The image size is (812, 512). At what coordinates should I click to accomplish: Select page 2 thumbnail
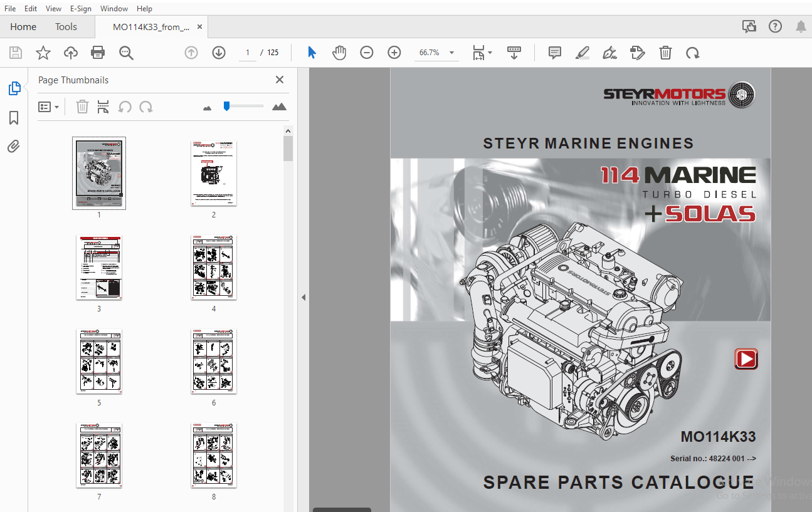coord(214,173)
